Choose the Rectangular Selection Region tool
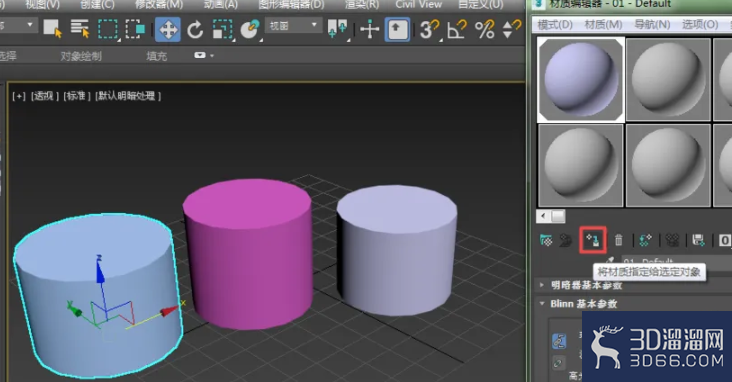This screenshot has width=732, height=382. tap(108, 29)
